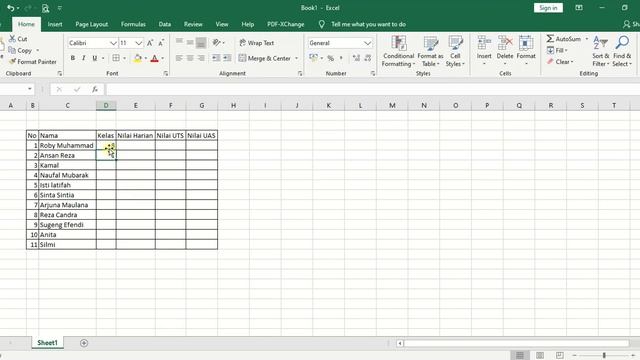Switch to the Data tab
Screen dimensions: 640x360
coord(164,24)
